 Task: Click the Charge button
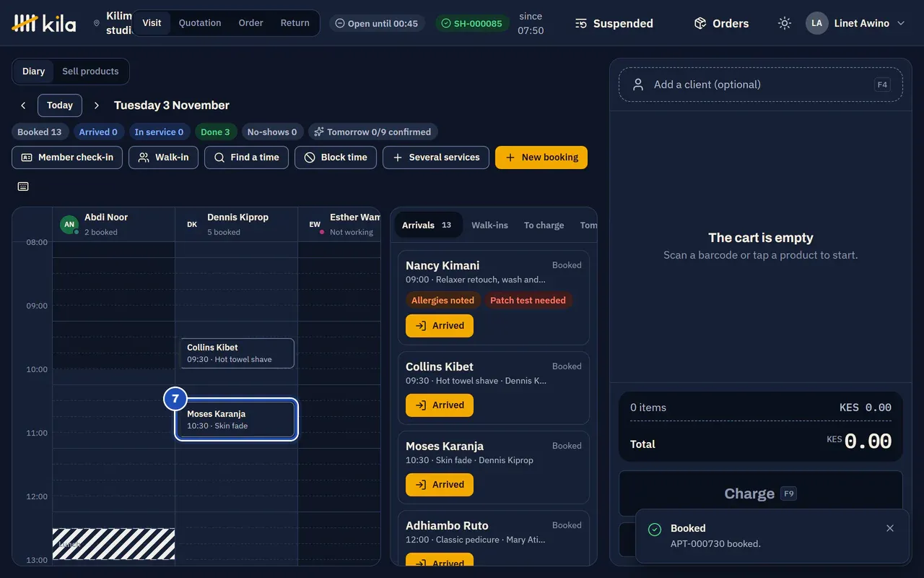tap(761, 493)
